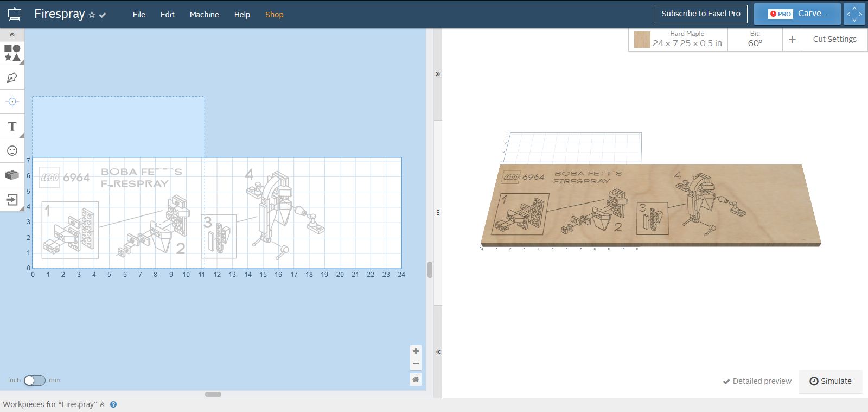Viewport: 868px width, 412px height.
Task: Select the step 3 boxed diagram on canvas
Action: tap(219, 236)
